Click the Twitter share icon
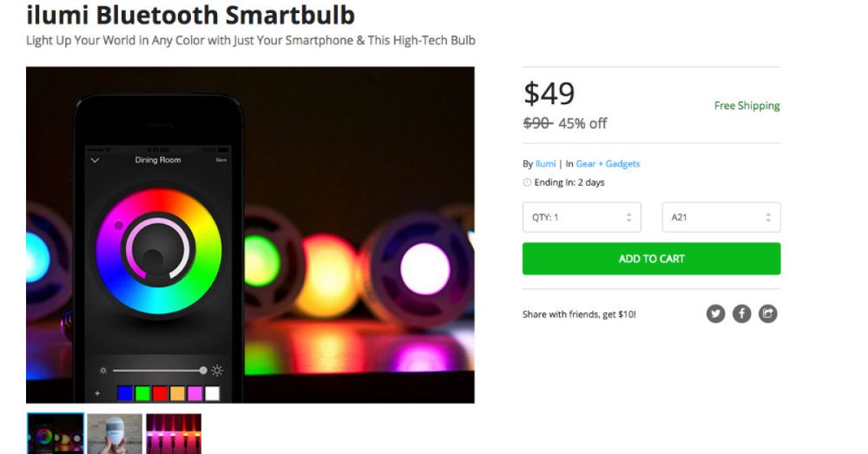This screenshot has width=868, height=454. click(x=715, y=313)
